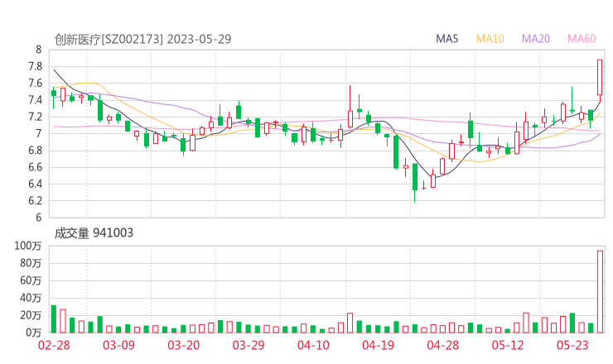Click the 6.2 price axis label

(x=35, y=201)
